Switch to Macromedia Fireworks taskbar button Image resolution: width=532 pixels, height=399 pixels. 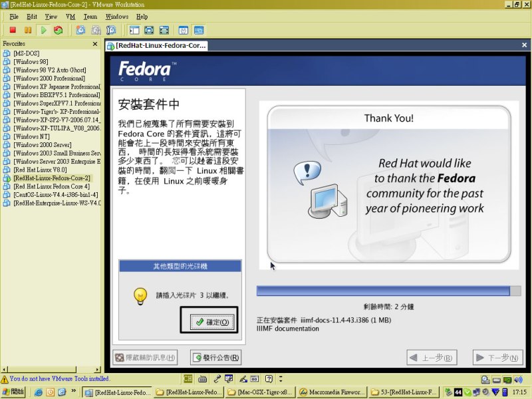click(332, 392)
